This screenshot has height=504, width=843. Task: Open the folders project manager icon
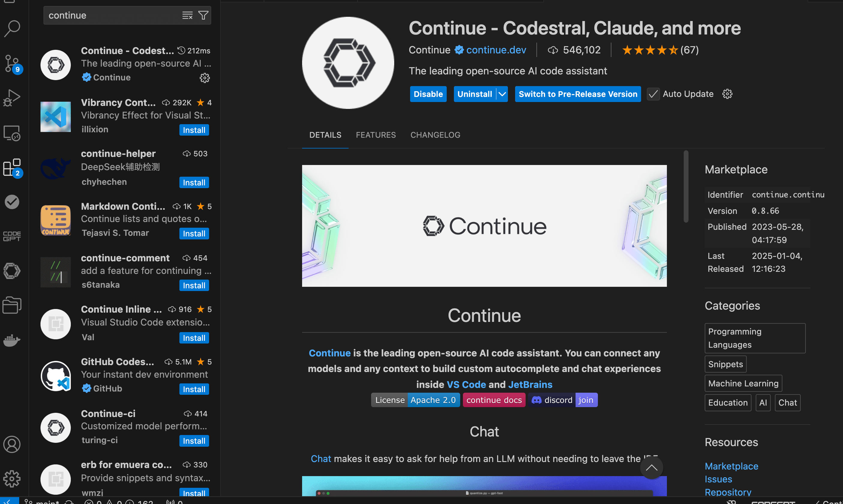(x=12, y=305)
